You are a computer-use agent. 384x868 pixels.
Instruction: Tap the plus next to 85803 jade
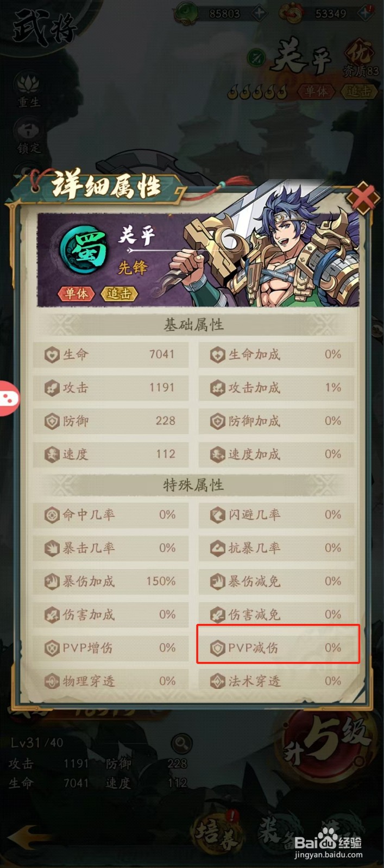pyautogui.click(x=259, y=13)
